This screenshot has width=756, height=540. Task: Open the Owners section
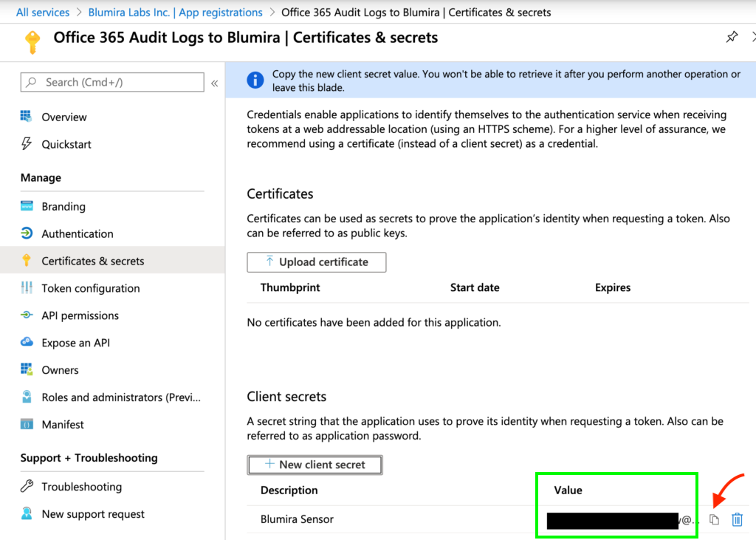pyautogui.click(x=60, y=370)
